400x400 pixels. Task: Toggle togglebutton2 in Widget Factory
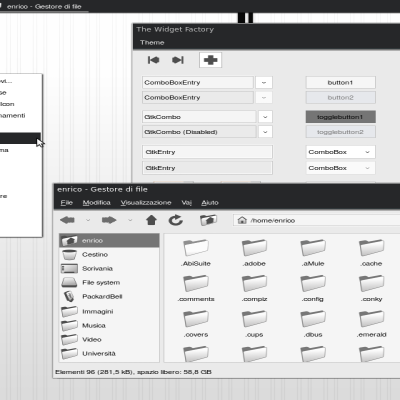[x=341, y=132]
